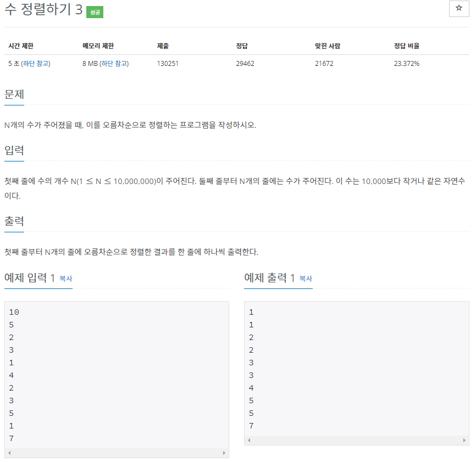Click right scroll arrow of output box
This screenshot has height=462, width=476.
(x=464, y=440)
